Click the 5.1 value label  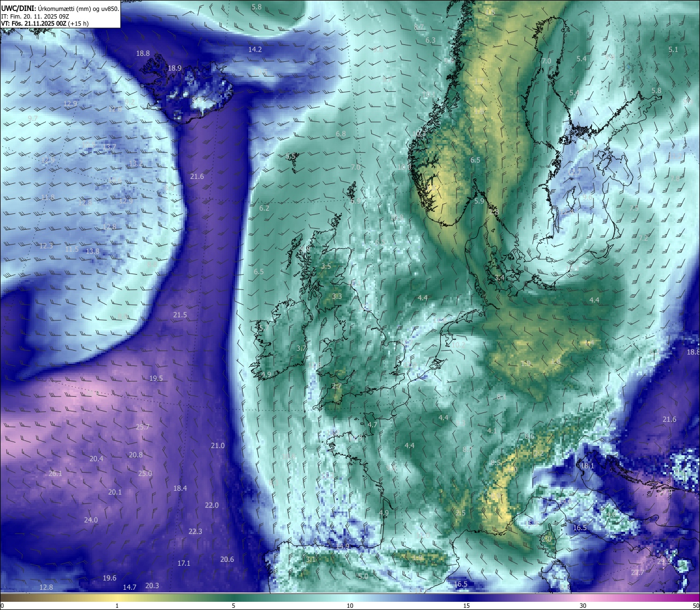(673, 50)
